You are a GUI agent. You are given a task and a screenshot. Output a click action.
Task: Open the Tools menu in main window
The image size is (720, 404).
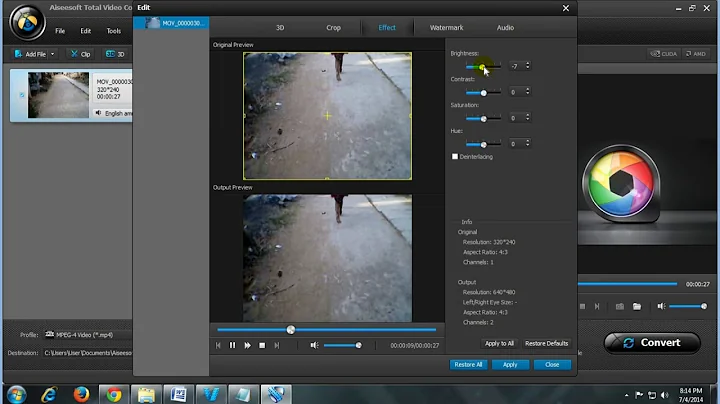(x=114, y=31)
